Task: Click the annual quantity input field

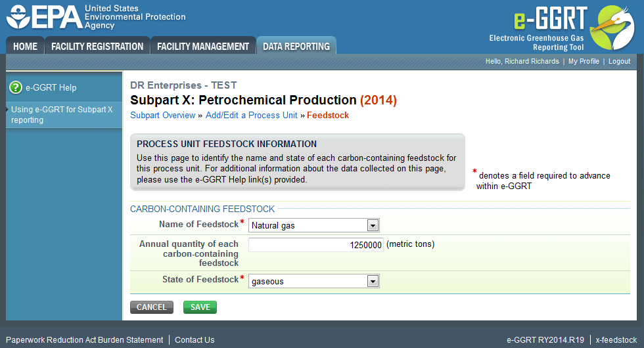Action: [x=316, y=245]
